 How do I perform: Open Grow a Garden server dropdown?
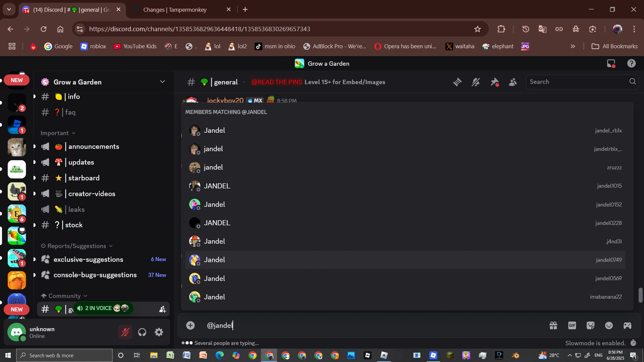[x=162, y=82]
